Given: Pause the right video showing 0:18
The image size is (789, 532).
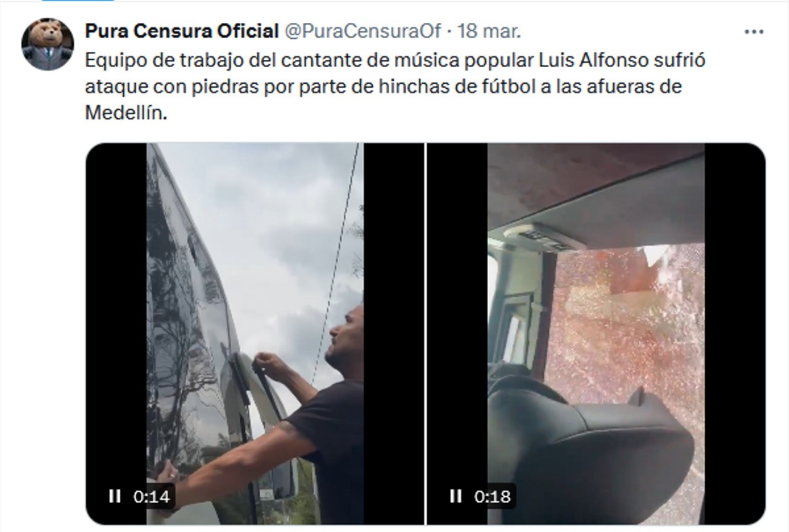Looking at the screenshot, I should pos(456,496).
